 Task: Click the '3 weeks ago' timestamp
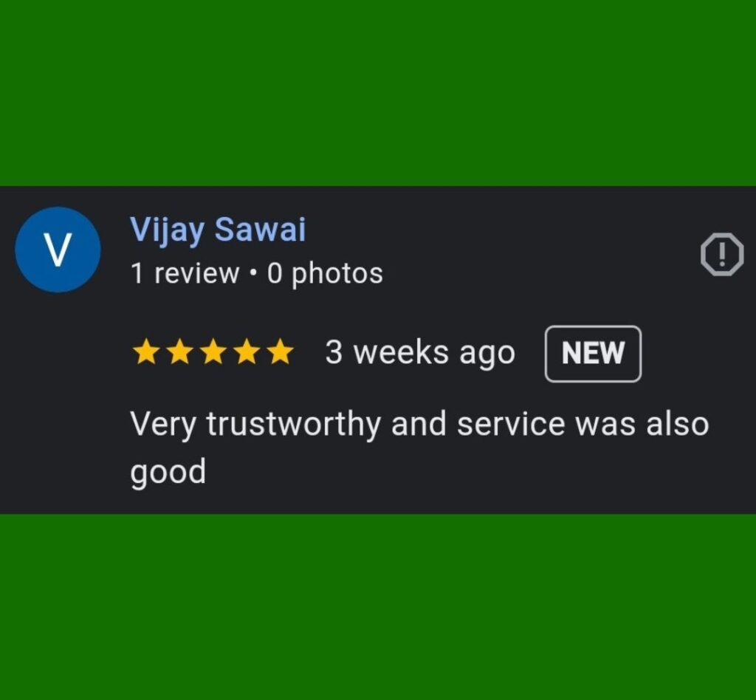pos(420,353)
